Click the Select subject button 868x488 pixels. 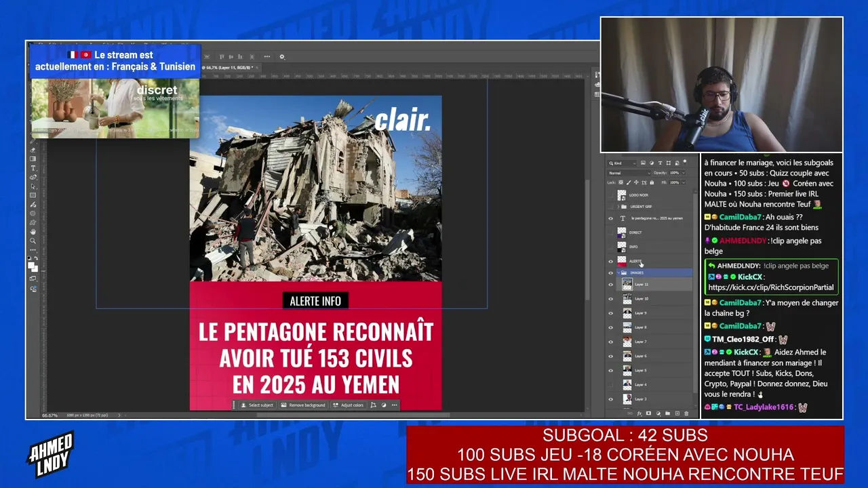tap(257, 405)
